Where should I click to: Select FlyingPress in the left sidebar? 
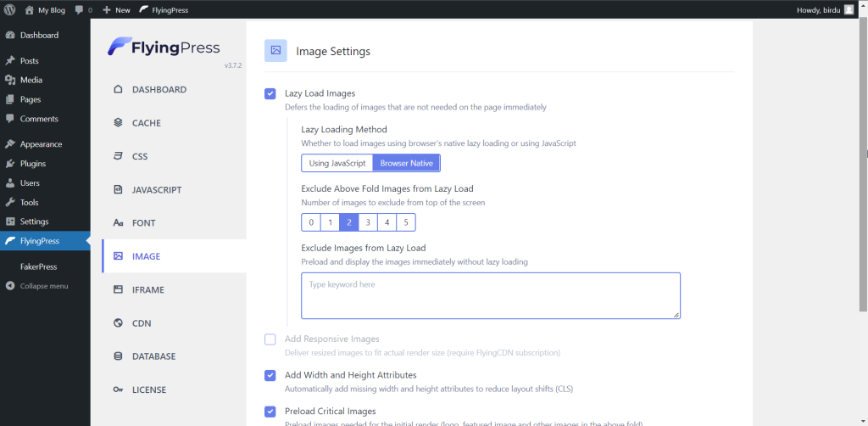coord(45,241)
